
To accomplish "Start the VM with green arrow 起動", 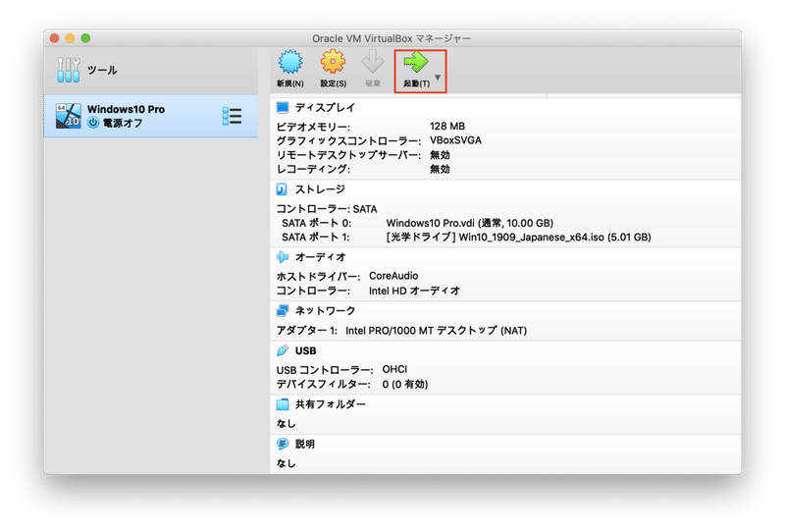I will [x=416, y=63].
